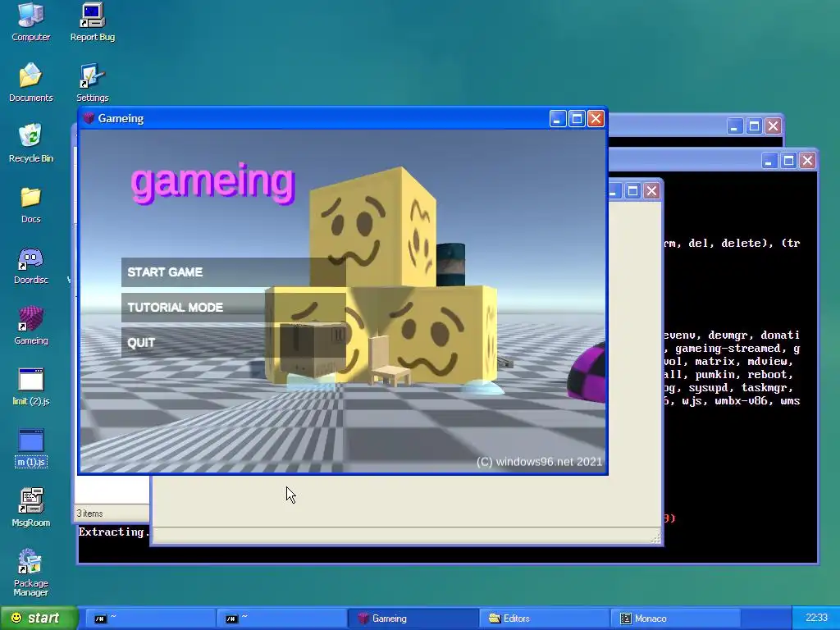Screen dimensions: 840x630
Task: Switch to the first terminal taskbar entry
Action: point(151,619)
